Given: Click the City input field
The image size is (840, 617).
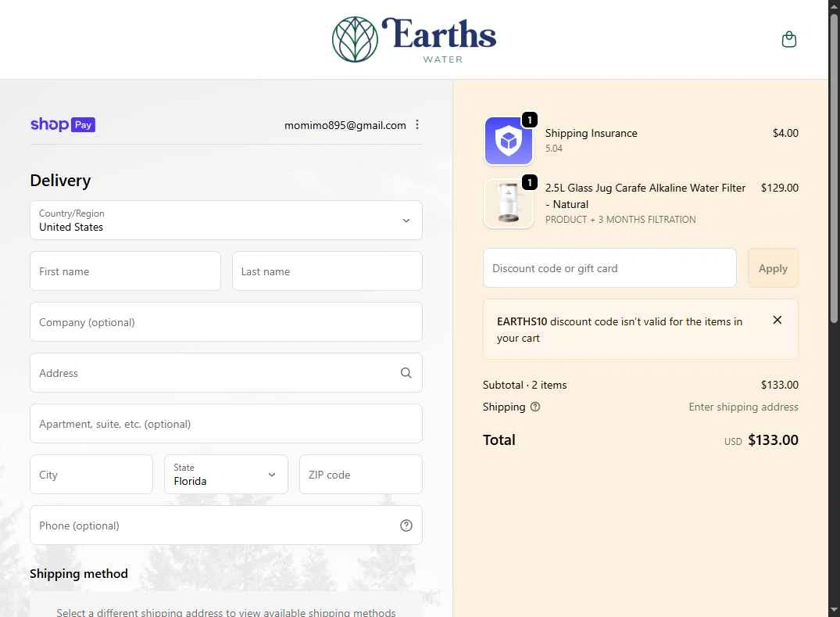Looking at the screenshot, I should (91, 475).
